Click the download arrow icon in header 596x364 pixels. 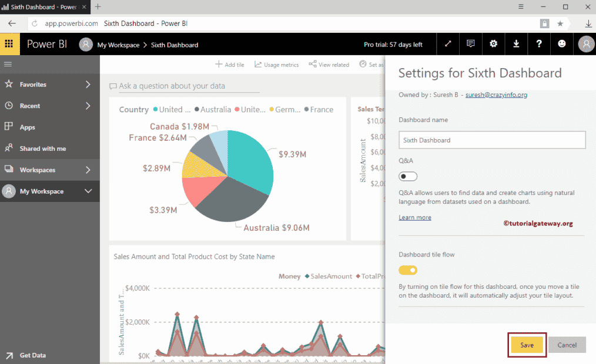click(x=516, y=44)
